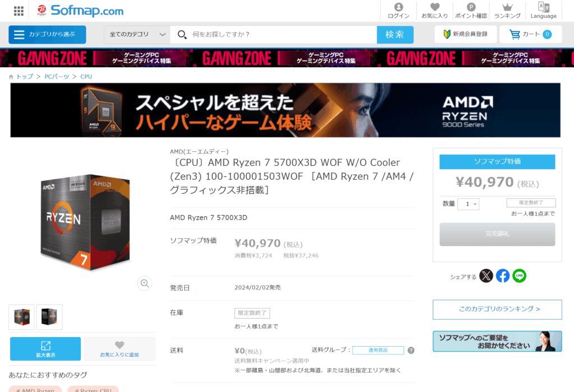Go to CPU breadcrumb link

pos(86,76)
